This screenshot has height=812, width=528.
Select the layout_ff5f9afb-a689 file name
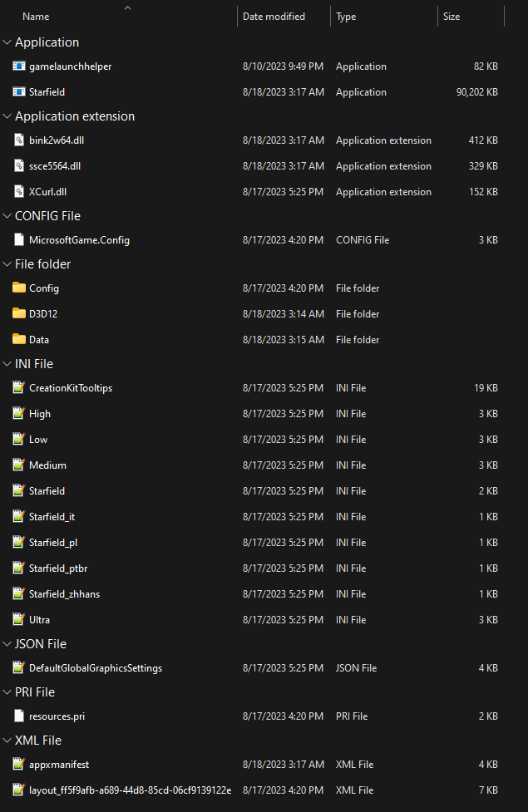coord(130,790)
